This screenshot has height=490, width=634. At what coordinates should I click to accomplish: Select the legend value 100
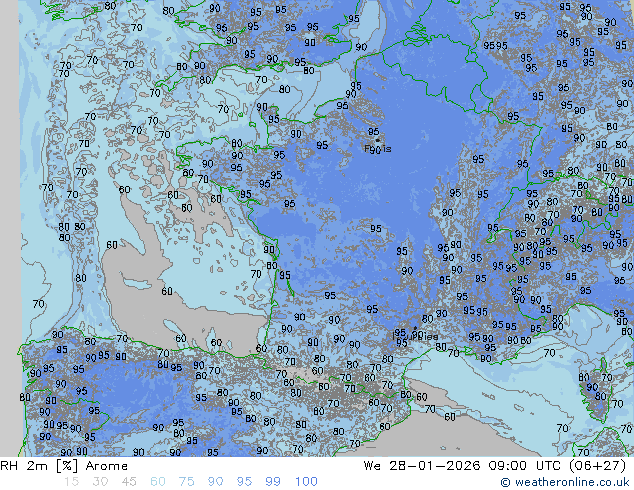[306, 482]
